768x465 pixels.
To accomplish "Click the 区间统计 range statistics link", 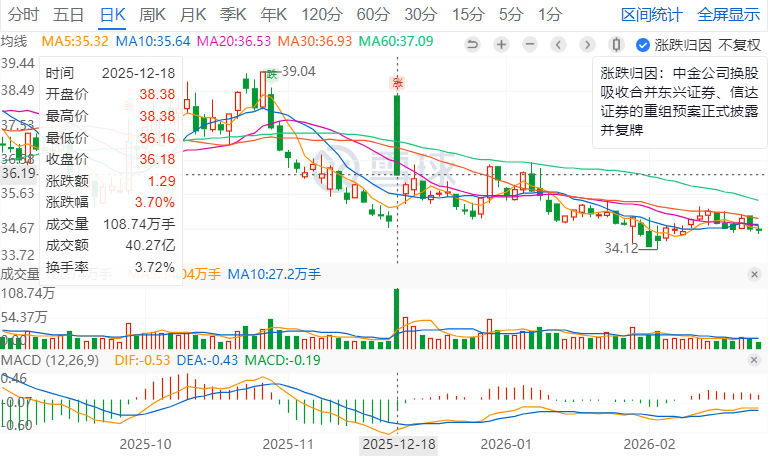I will [652, 14].
